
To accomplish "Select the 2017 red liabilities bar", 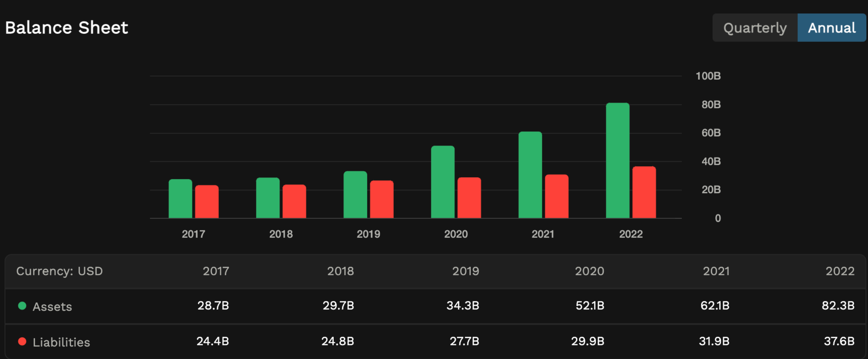I will pyautogui.click(x=207, y=202).
